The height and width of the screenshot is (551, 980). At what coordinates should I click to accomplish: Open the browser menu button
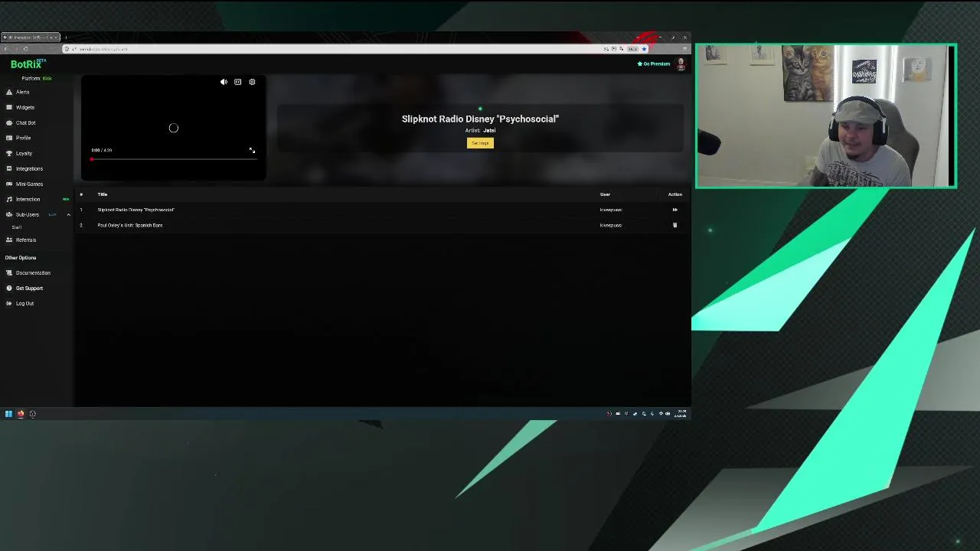click(x=684, y=49)
